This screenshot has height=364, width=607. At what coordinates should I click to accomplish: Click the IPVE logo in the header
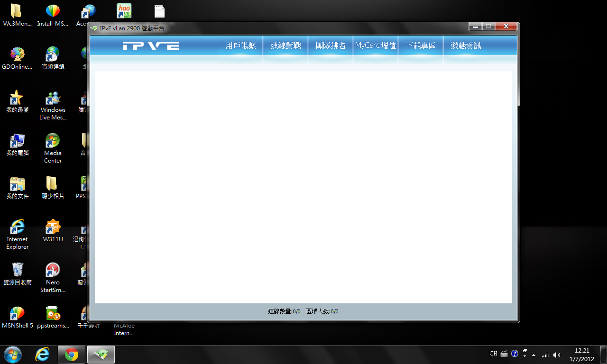click(x=151, y=46)
